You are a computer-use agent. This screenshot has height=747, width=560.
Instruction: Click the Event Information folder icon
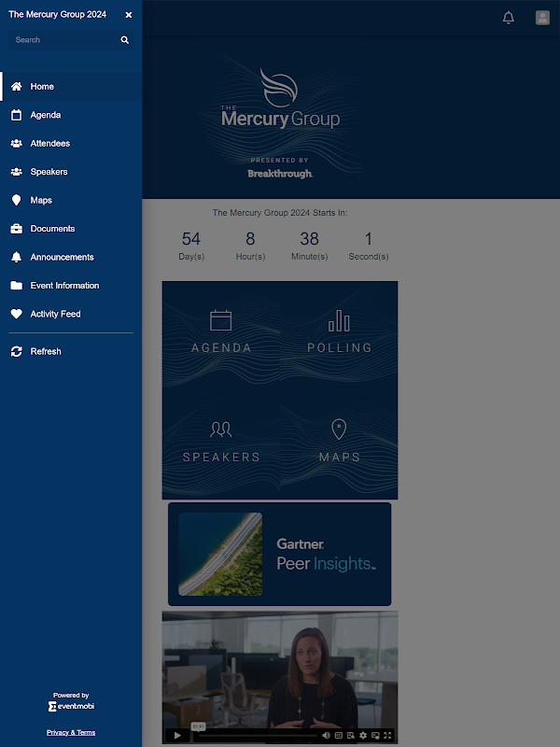pos(16,286)
